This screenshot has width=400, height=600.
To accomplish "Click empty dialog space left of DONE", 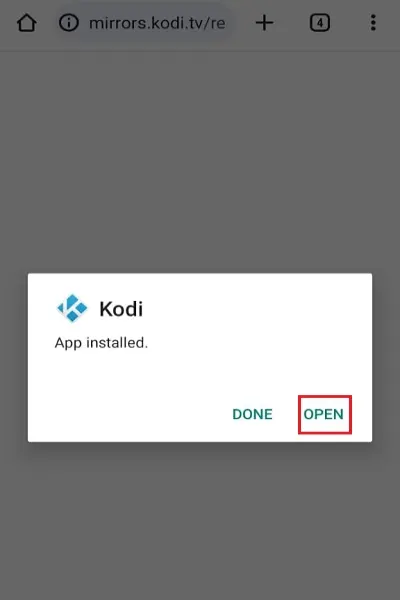I will tap(130, 414).
